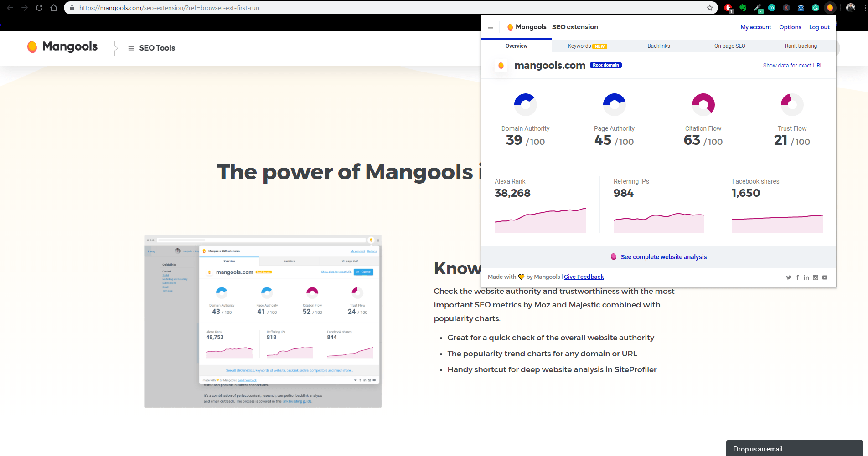868x456 pixels.
Task: Click the Drop us an email button
Action: pos(794,448)
